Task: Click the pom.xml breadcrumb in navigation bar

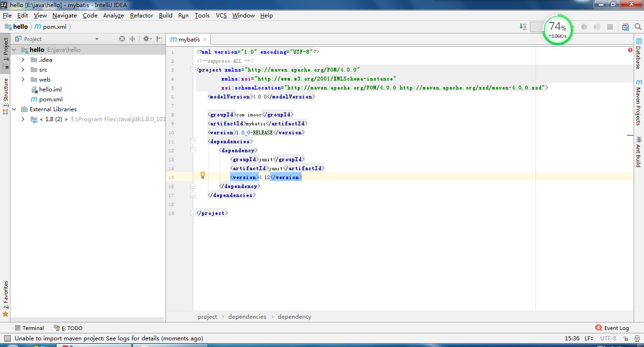Action: point(50,27)
